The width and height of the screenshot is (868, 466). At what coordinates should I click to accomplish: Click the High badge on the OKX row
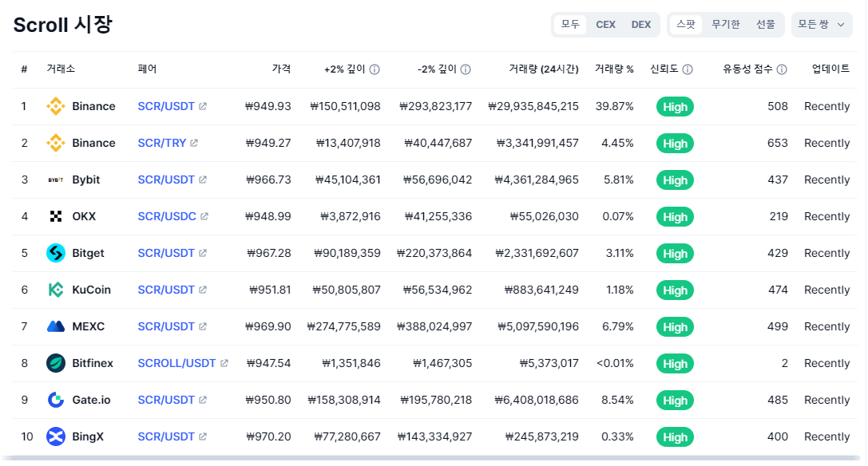pos(675,217)
